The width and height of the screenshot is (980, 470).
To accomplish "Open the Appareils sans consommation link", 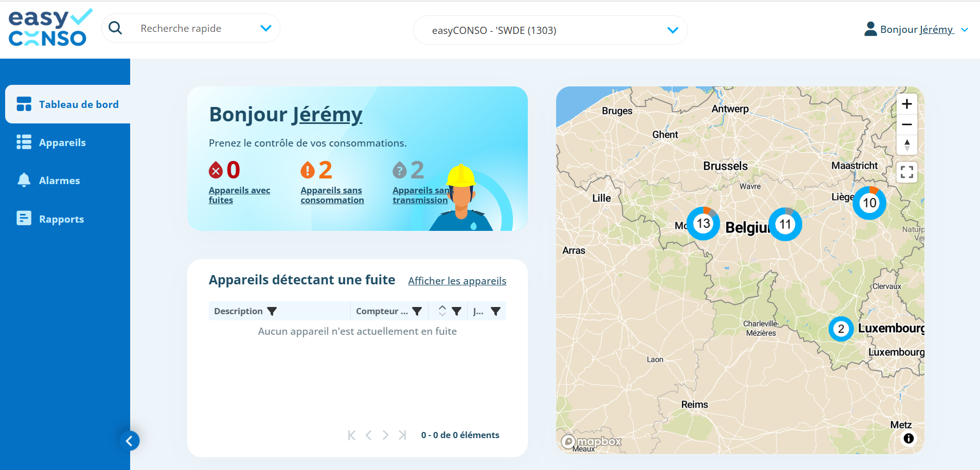I will 332,195.
